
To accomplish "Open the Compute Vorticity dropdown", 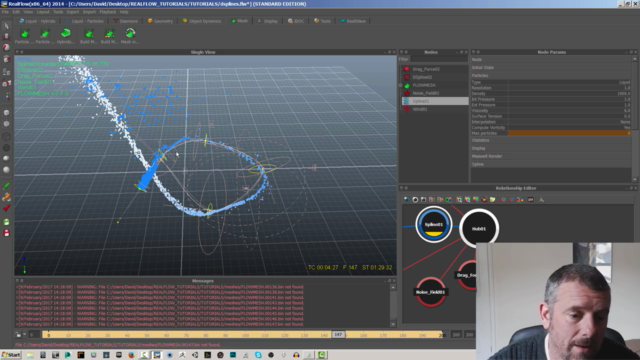I will tap(569, 128).
